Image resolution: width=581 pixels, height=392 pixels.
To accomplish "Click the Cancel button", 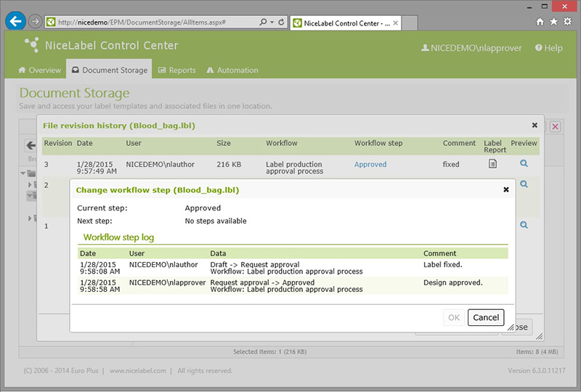I will coord(486,317).
